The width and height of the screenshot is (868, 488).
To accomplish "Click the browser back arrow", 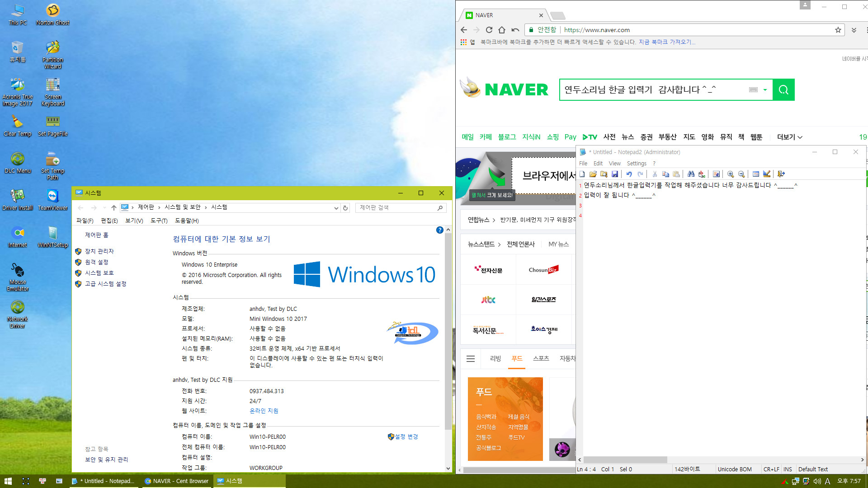I will coord(463,30).
